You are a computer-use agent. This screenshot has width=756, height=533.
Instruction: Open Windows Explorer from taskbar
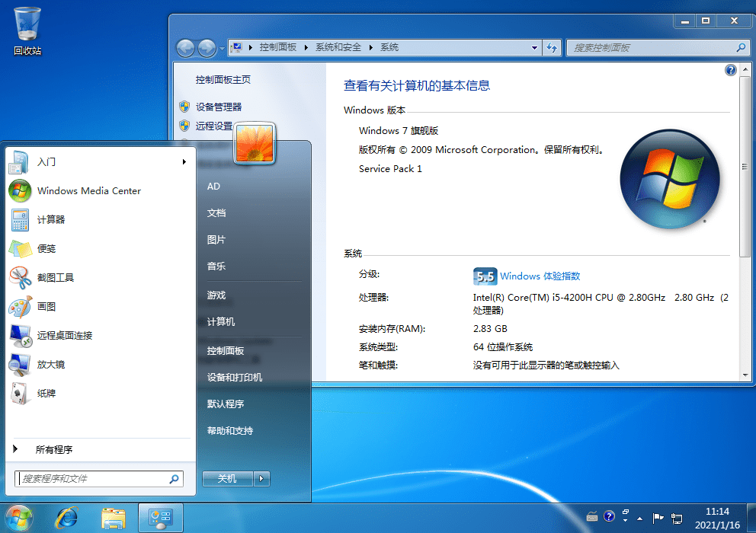pos(114,519)
